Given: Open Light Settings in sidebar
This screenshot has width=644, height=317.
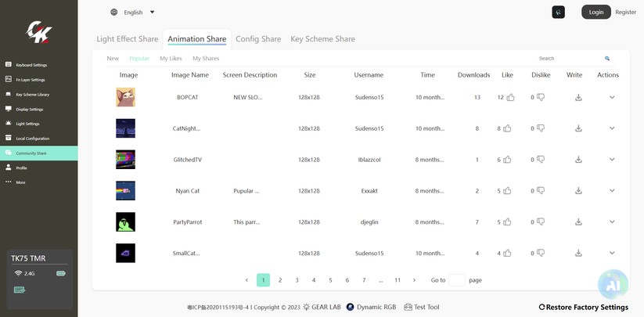Looking at the screenshot, I should (x=38, y=124).
